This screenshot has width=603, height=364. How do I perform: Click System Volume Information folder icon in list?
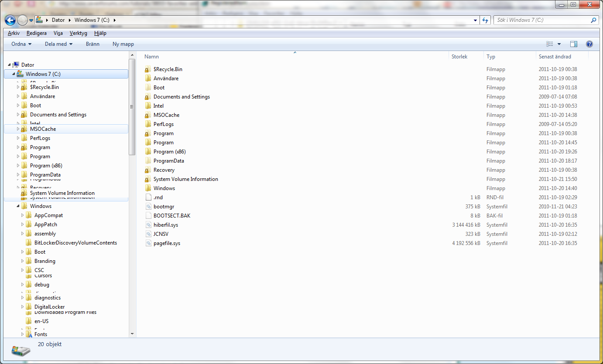tap(148, 179)
